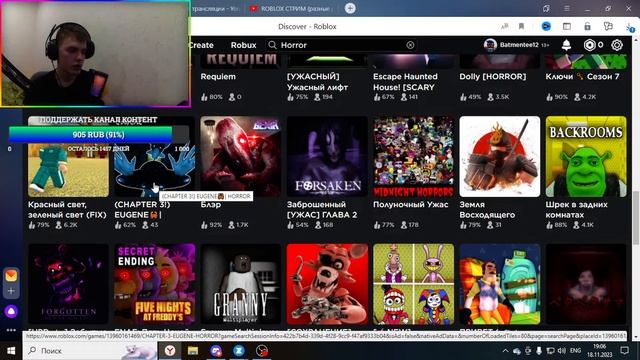Switch to ROBLOX СТРИМ YouTube tab
Viewport: 640px width, 360px height.
point(291,8)
